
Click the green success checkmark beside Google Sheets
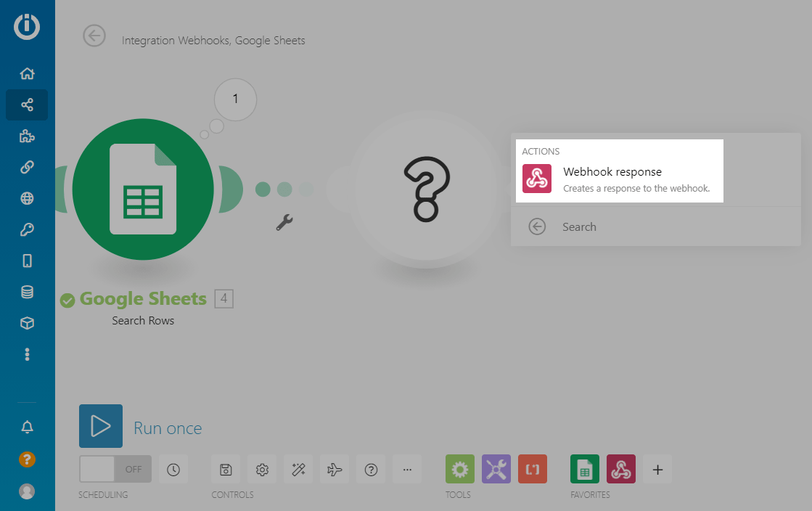click(x=67, y=300)
